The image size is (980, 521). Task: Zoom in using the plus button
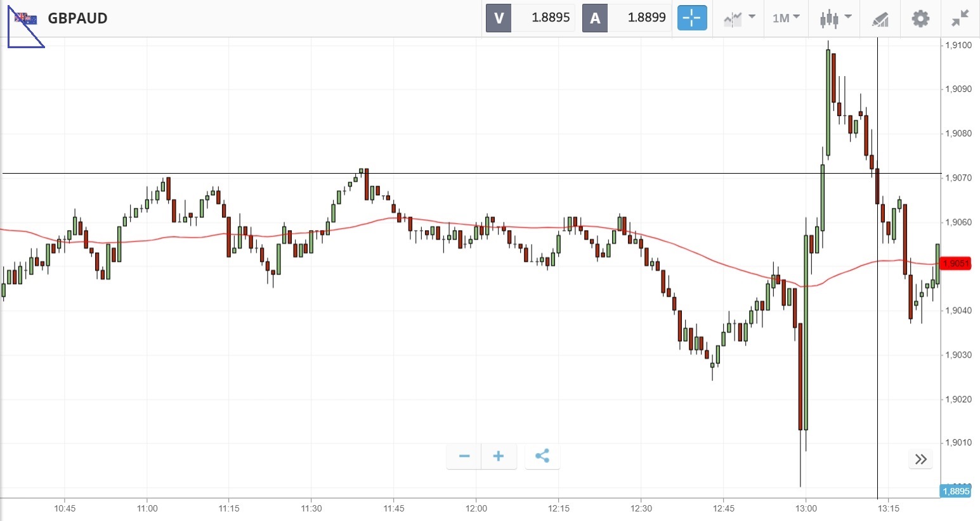(x=499, y=456)
